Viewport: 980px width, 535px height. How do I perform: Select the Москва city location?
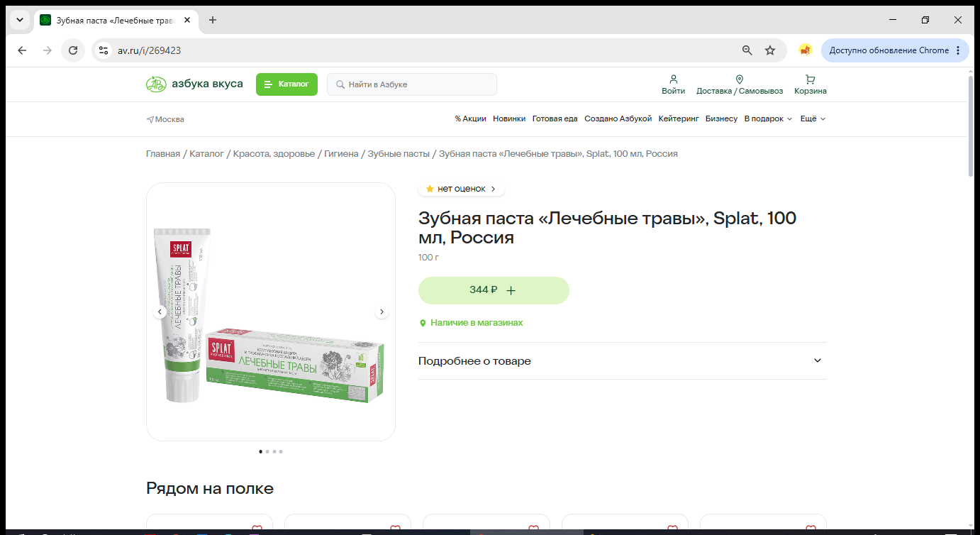tap(165, 119)
